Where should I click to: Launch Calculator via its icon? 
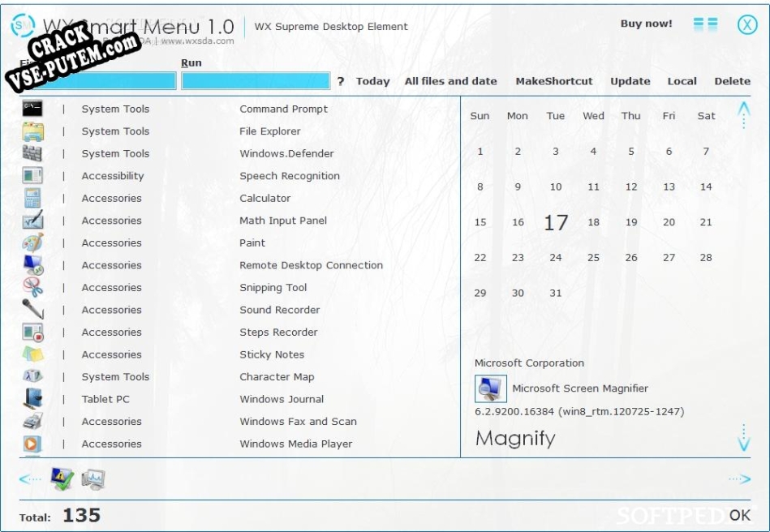tap(32, 198)
